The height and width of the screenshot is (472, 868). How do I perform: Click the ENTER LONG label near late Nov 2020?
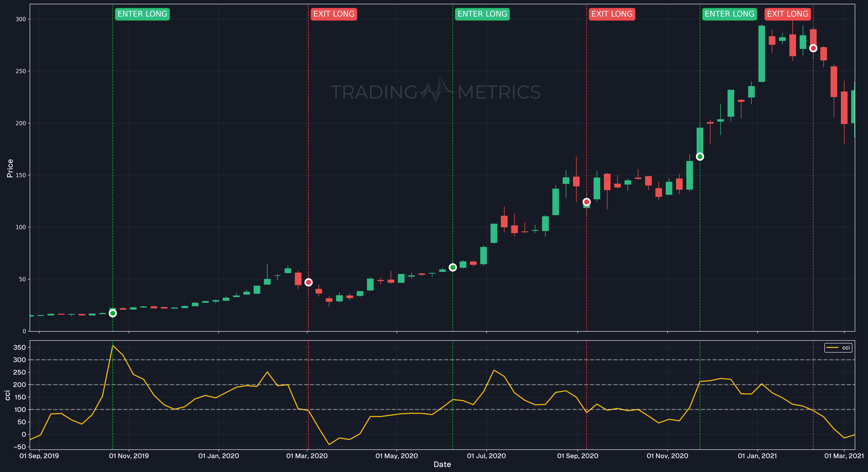click(730, 14)
